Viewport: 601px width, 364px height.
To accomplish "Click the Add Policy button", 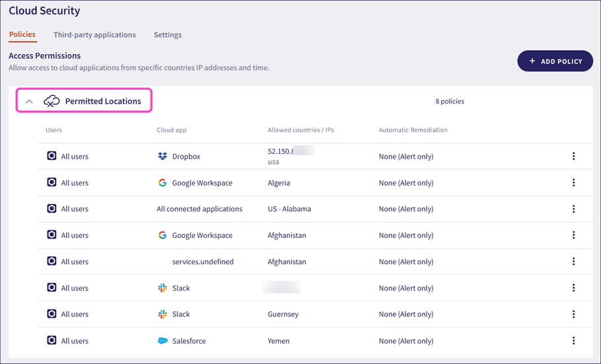I will point(555,61).
